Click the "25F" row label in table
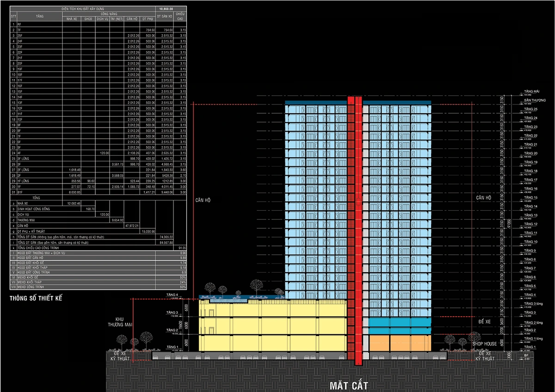The image size is (555, 392). pyautogui.click(x=20, y=35)
